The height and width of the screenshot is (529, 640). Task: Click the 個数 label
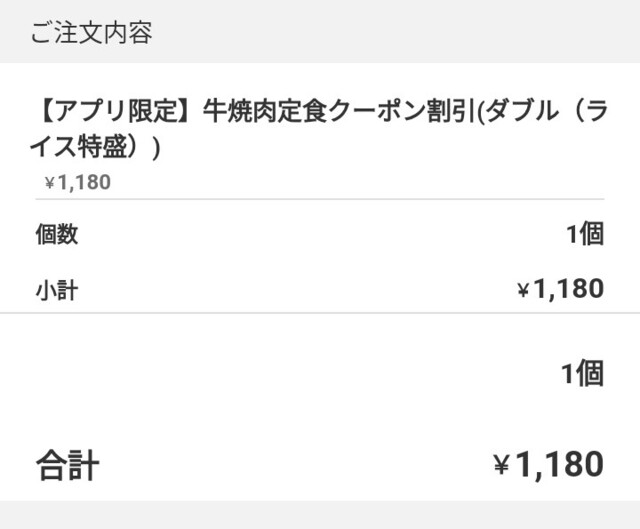click(56, 235)
